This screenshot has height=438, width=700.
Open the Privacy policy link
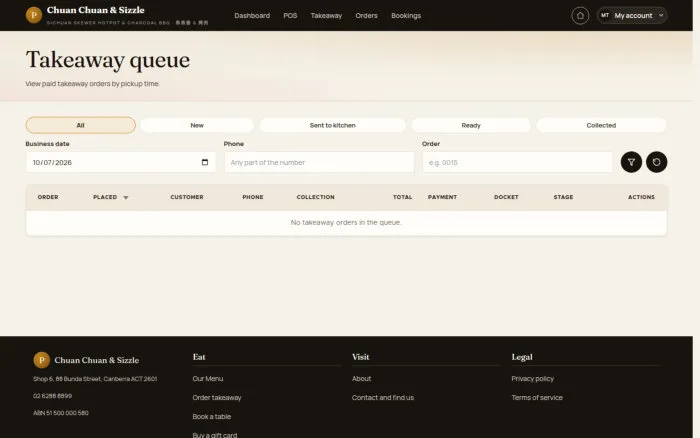pos(532,379)
